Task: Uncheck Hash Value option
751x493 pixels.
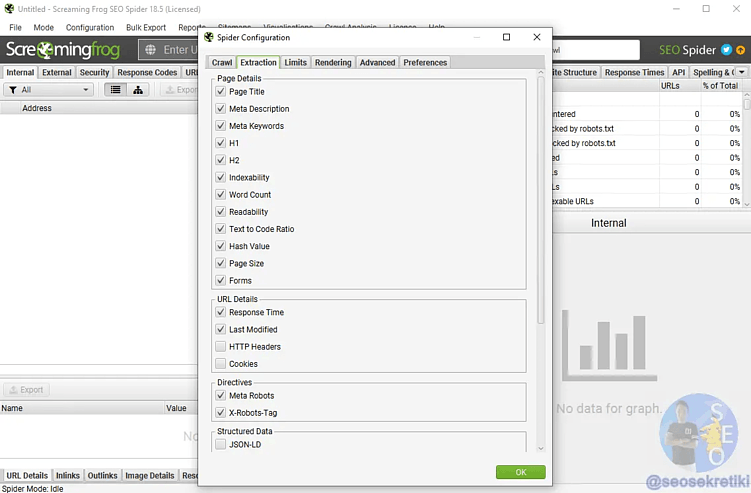Action: [220, 246]
